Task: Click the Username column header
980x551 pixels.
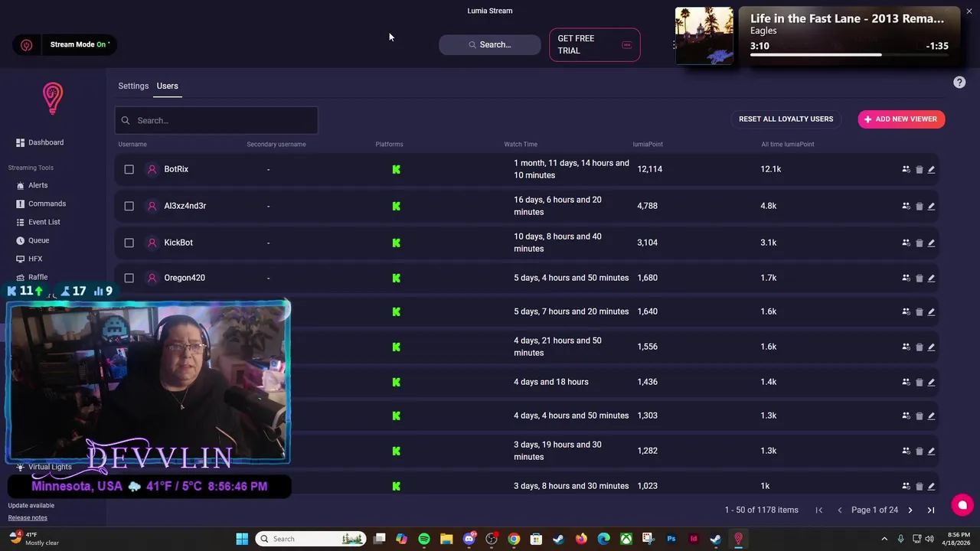Action: coord(132,144)
